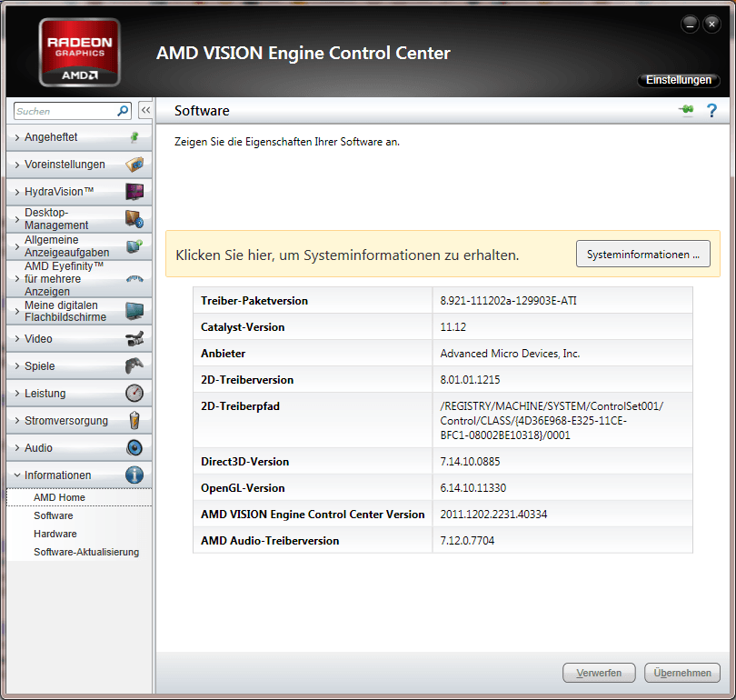Click the OpenGL-Version value 6.14.10.11330

[473, 488]
